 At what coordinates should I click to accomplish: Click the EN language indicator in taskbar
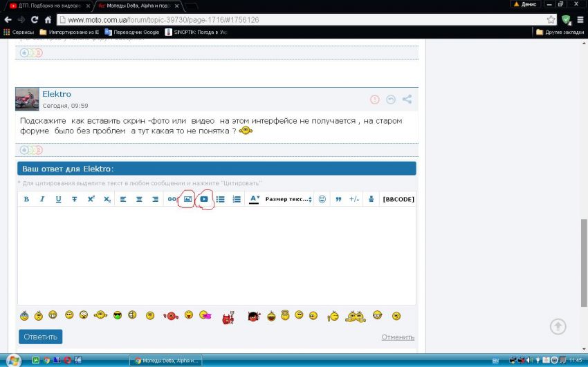coord(495,361)
